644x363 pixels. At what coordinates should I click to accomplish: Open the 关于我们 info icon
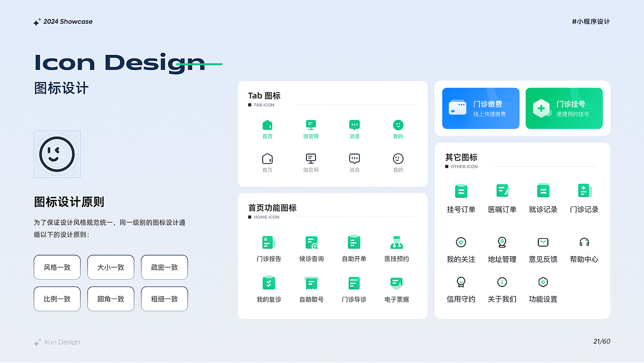502,282
